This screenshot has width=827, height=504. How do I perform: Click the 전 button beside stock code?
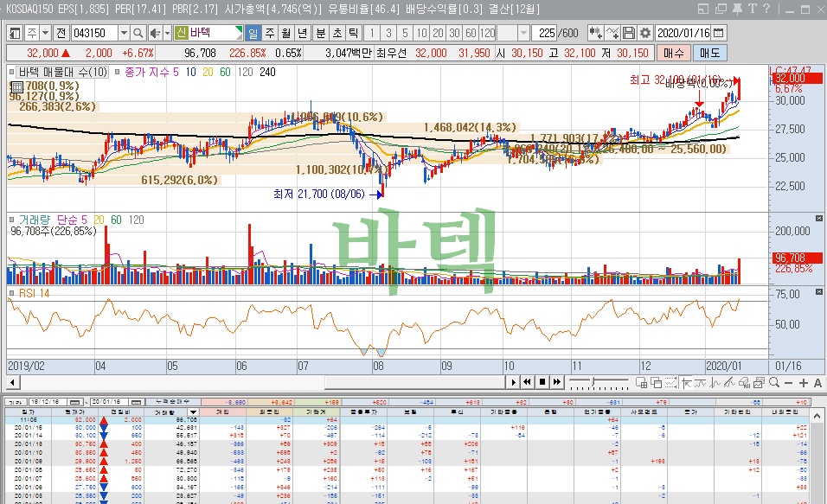point(61,33)
